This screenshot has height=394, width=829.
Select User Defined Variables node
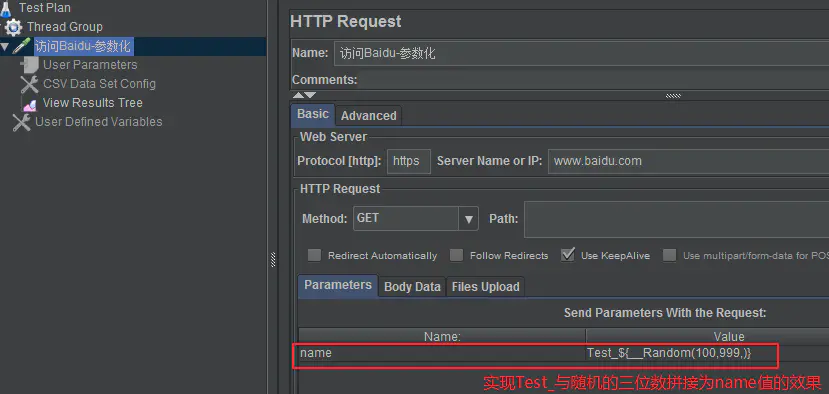point(98,122)
